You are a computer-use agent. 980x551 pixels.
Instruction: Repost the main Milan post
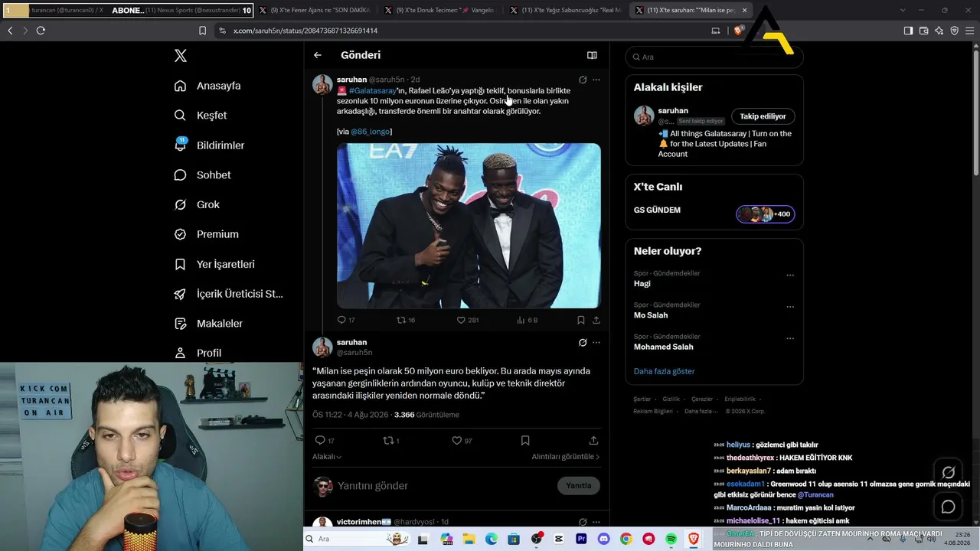click(x=391, y=441)
